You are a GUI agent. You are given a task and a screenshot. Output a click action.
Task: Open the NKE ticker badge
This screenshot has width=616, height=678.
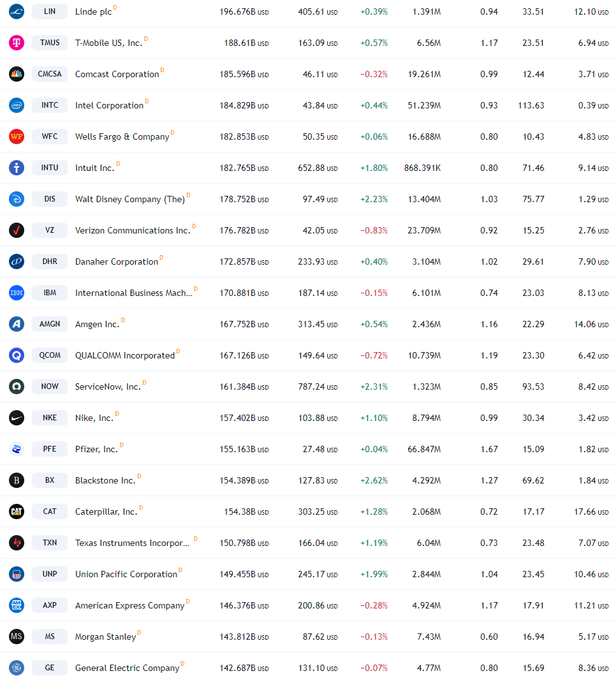point(50,418)
